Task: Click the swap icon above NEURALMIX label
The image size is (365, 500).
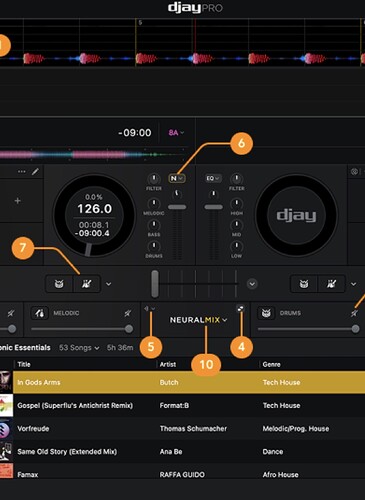Action: pyautogui.click(x=240, y=308)
